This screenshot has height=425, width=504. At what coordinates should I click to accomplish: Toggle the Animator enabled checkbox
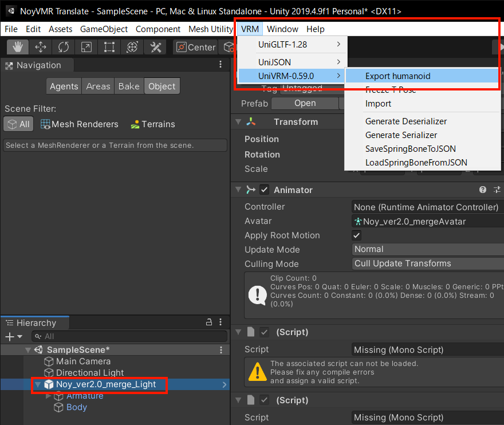pos(264,190)
